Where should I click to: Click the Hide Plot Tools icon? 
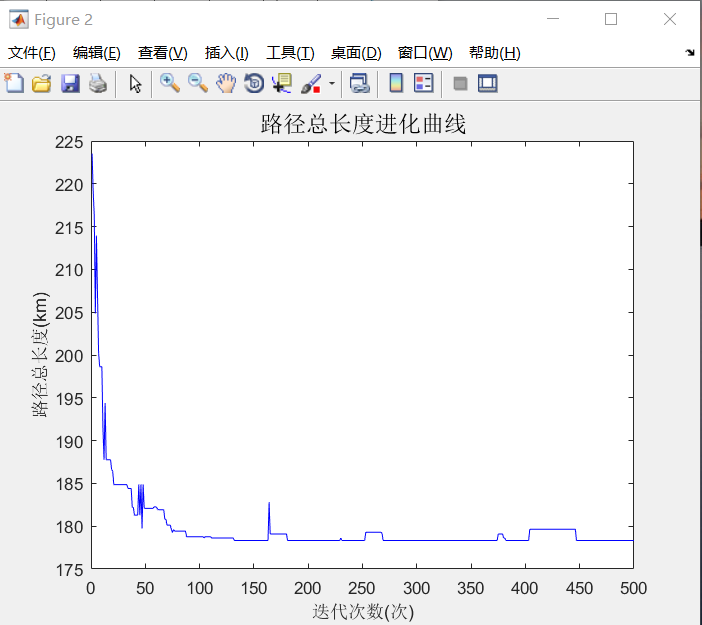460,83
